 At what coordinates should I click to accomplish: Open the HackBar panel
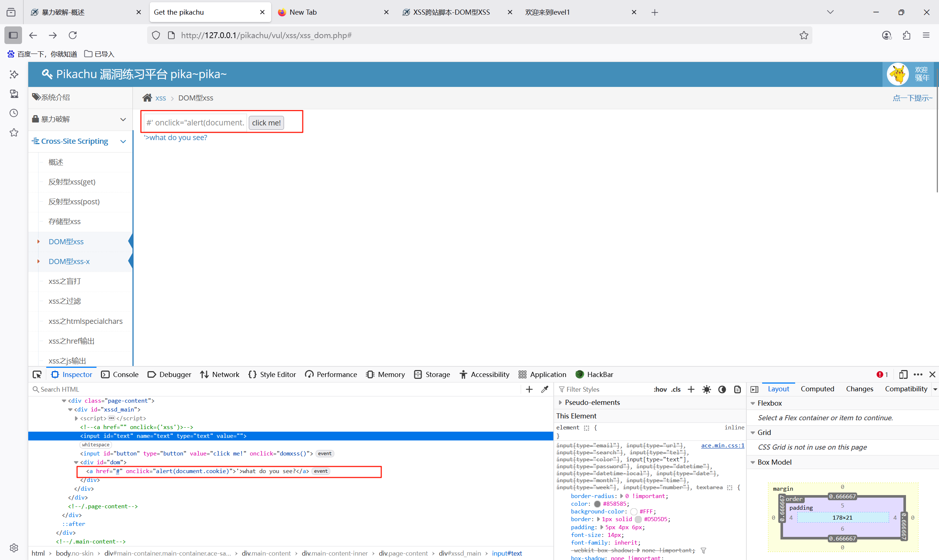[x=594, y=374]
